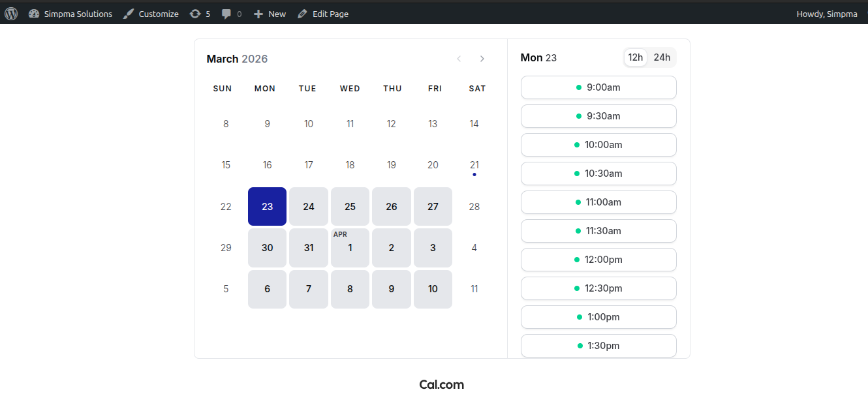
Task: Choose the 12:00pm time slot
Action: click(598, 260)
